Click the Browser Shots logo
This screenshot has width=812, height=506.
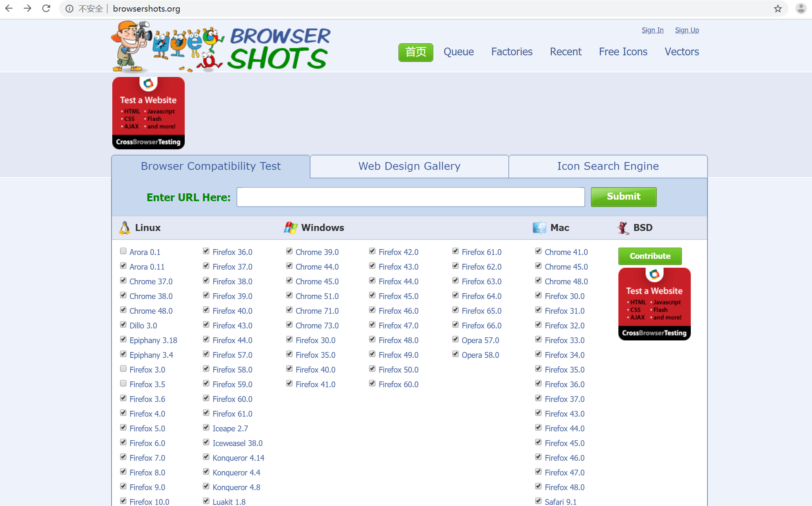[221, 46]
